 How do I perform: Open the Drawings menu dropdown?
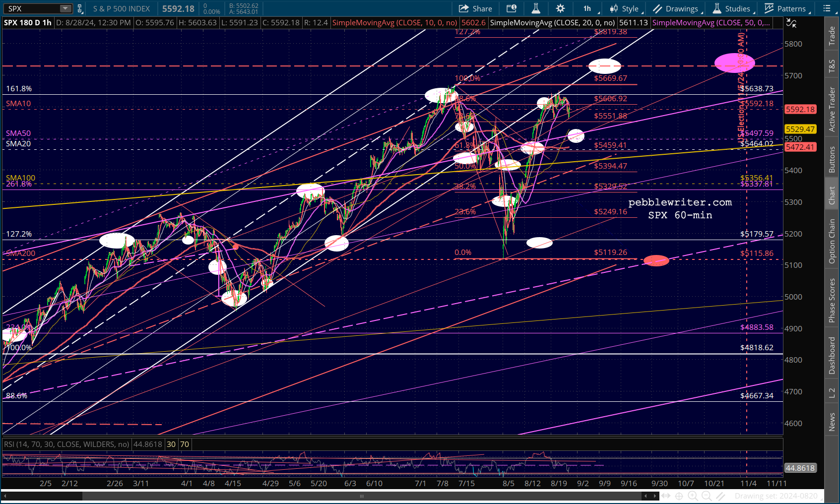[677, 8]
